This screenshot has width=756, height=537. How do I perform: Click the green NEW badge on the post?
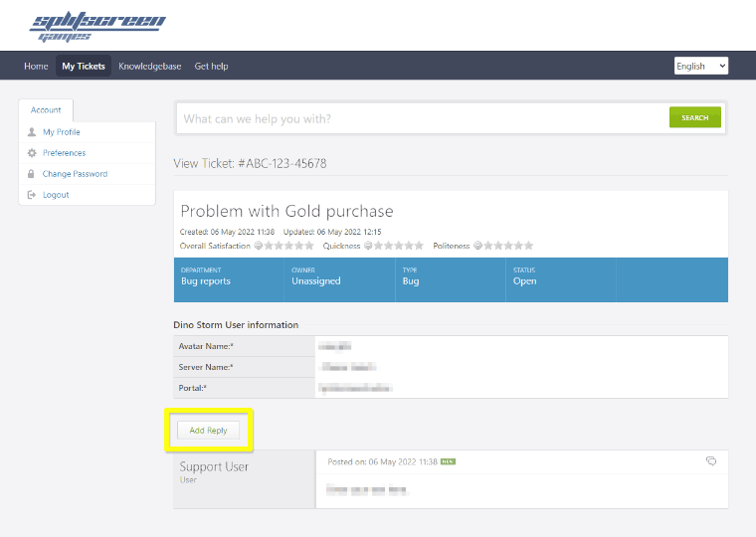point(448,461)
